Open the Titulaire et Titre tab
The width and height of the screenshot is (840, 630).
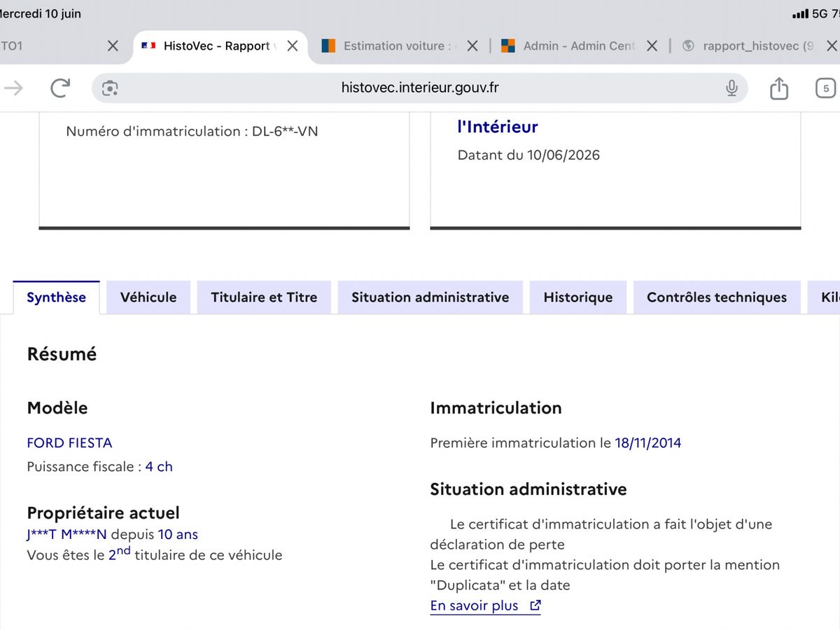[x=264, y=297]
